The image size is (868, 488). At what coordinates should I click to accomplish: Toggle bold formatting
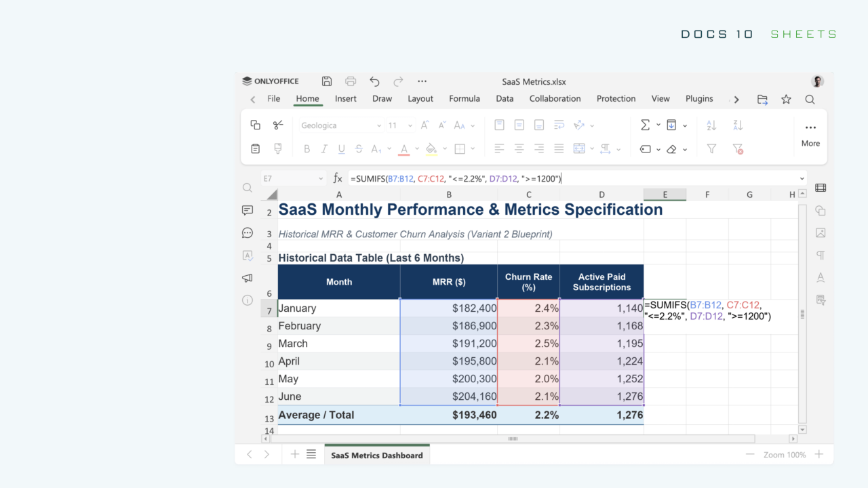(307, 149)
